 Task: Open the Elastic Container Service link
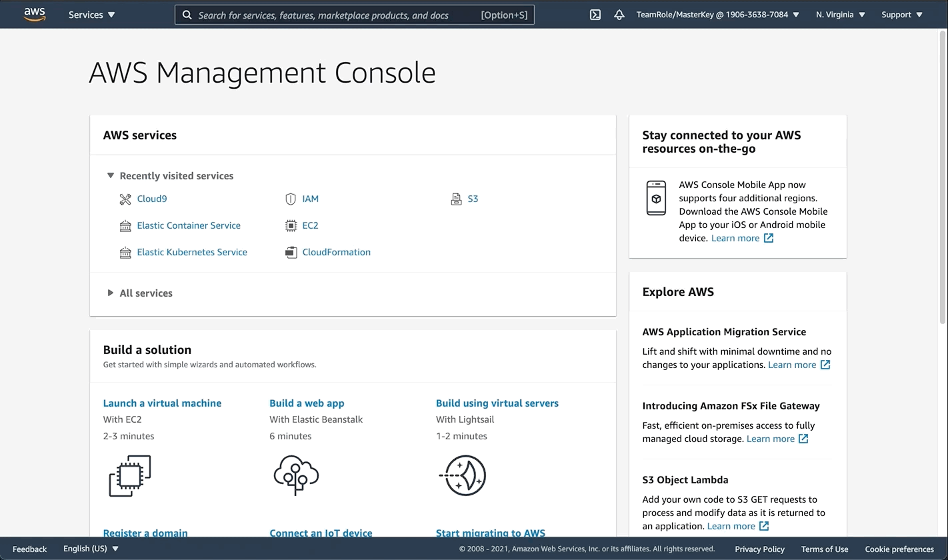click(x=189, y=225)
